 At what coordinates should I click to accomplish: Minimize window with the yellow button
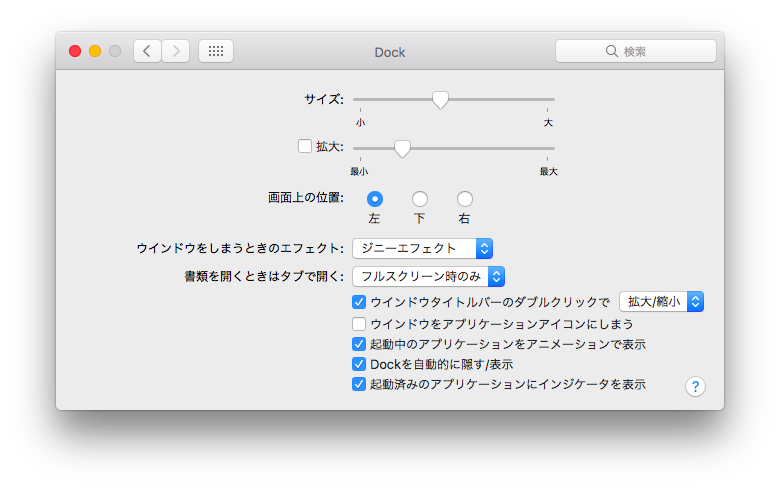click(95, 51)
